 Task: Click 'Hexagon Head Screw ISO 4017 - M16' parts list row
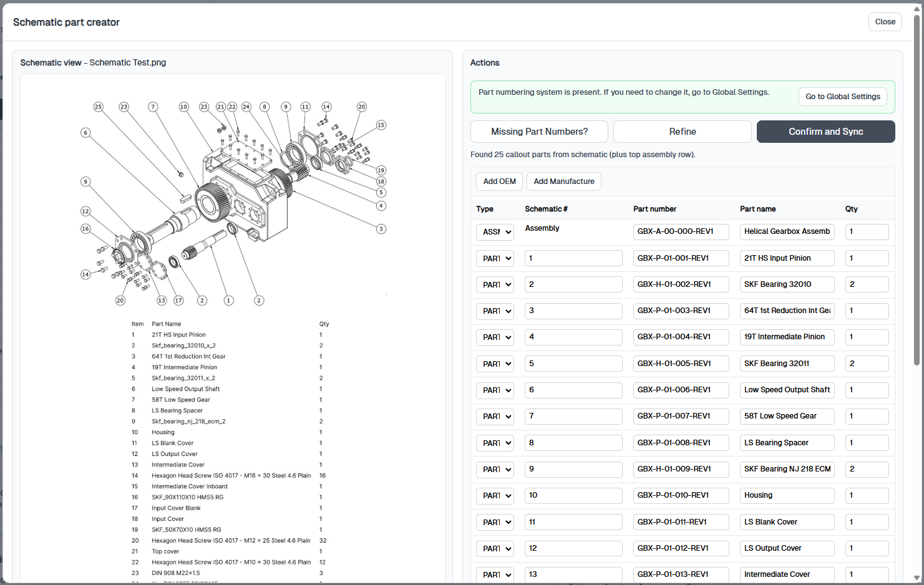tap(229, 476)
